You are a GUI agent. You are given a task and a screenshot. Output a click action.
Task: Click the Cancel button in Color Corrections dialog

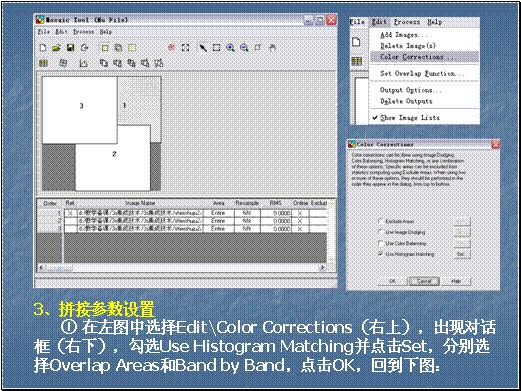click(x=424, y=281)
